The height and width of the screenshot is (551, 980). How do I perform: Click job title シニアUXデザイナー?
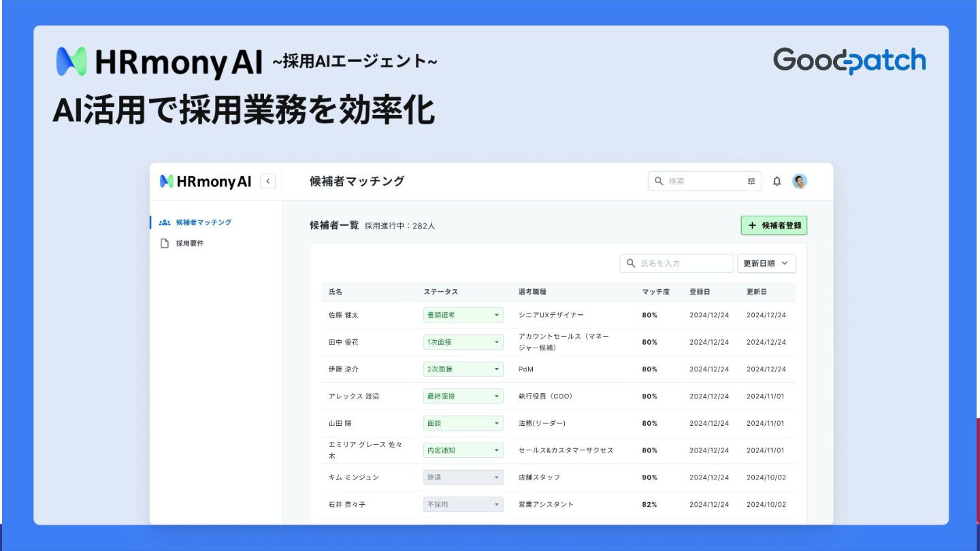tap(551, 315)
